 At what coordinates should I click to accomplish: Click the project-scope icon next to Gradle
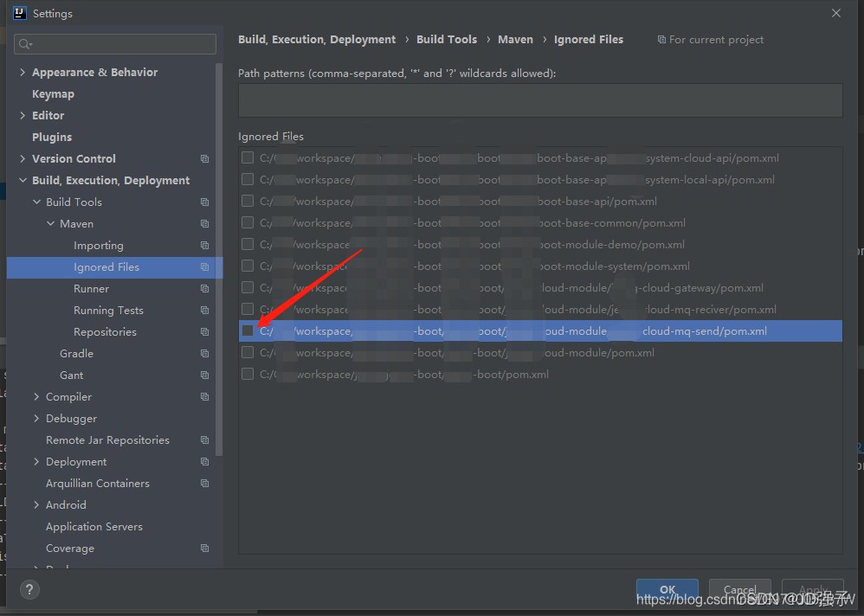(204, 353)
